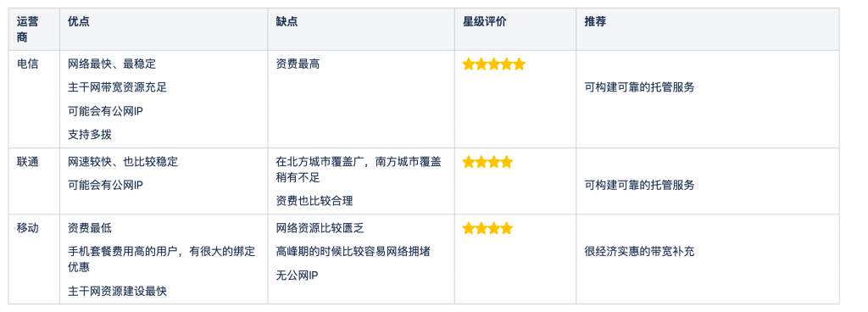The height and width of the screenshot is (312, 868).
Task: Click the five-star rating for 电信
Action: (494, 64)
